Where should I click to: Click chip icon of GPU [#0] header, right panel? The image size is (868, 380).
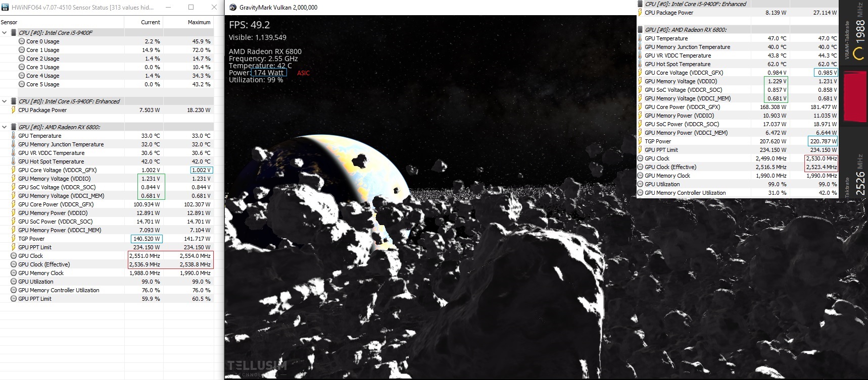coord(640,30)
